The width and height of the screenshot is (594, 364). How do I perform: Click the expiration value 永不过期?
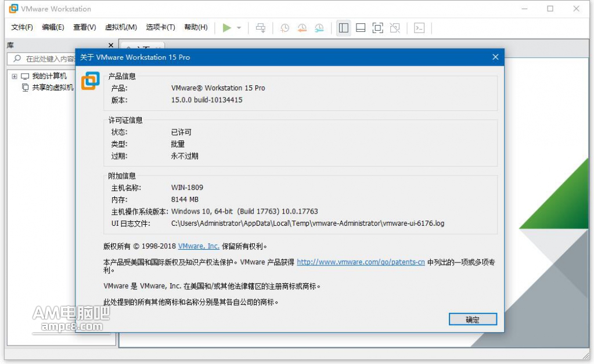tap(185, 156)
